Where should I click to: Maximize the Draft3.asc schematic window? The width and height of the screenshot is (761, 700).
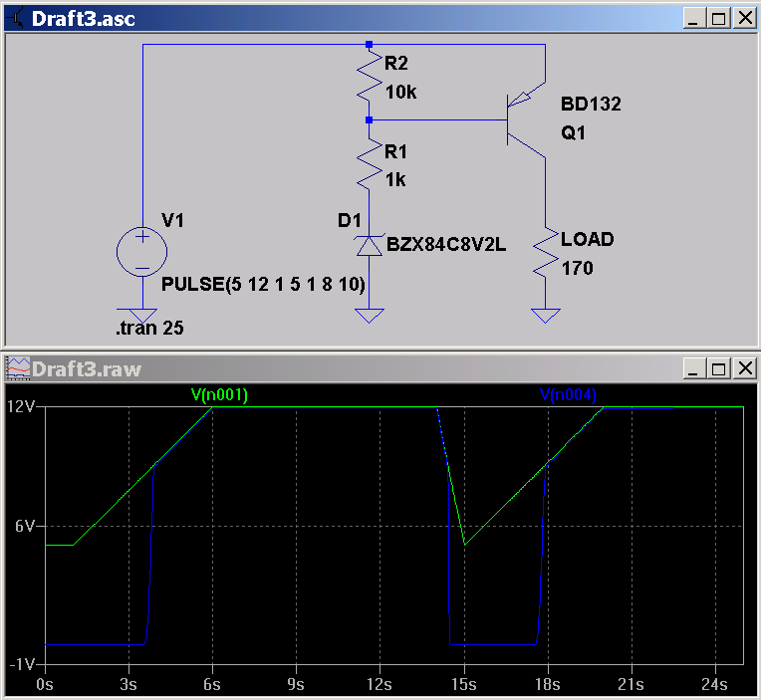(718, 19)
